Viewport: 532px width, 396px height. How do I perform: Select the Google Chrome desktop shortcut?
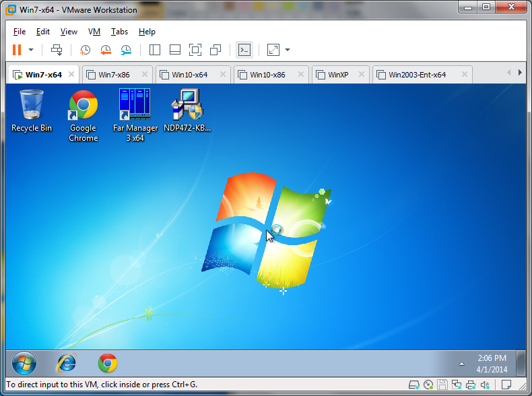tap(83, 115)
